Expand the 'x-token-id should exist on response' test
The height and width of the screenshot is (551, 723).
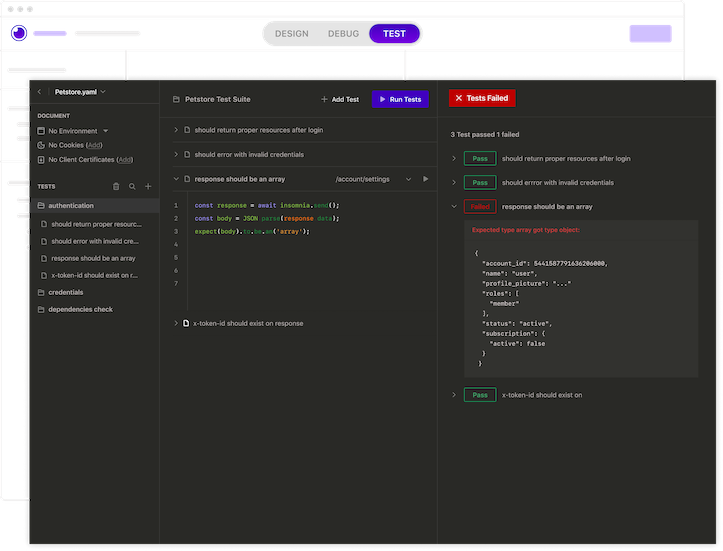(x=176, y=323)
